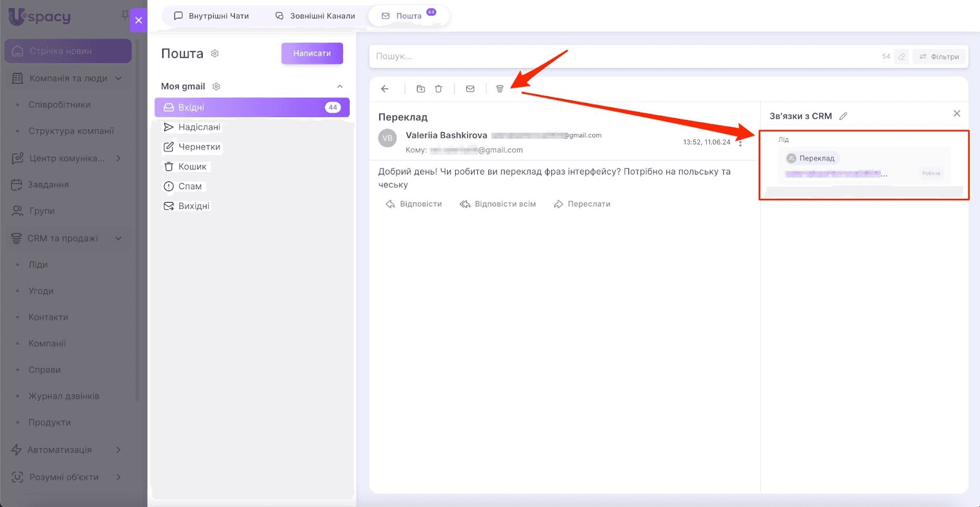Go back using the left arrow icon
This screenshot has width=980, height=507.
point(385,89)
